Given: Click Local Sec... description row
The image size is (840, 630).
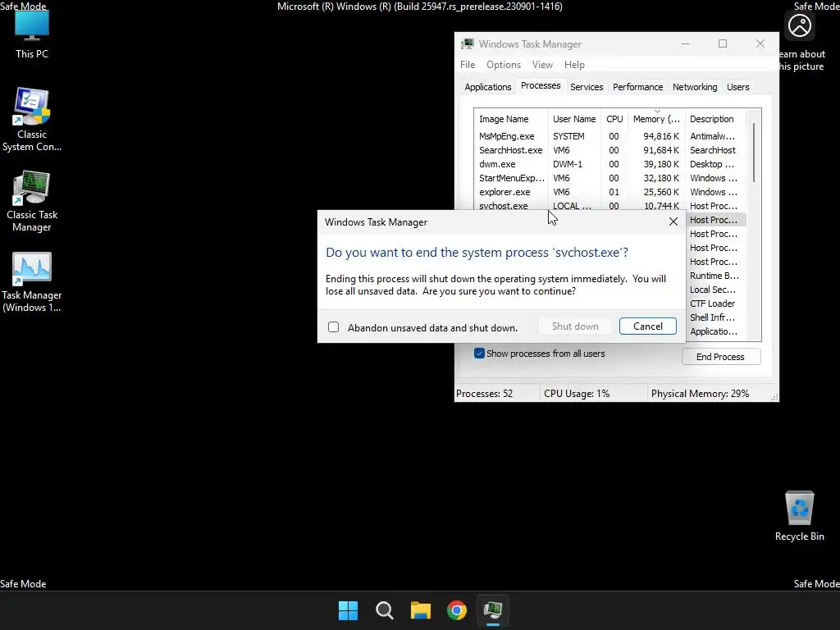Looking at the screenshot, I should [713, 290].
